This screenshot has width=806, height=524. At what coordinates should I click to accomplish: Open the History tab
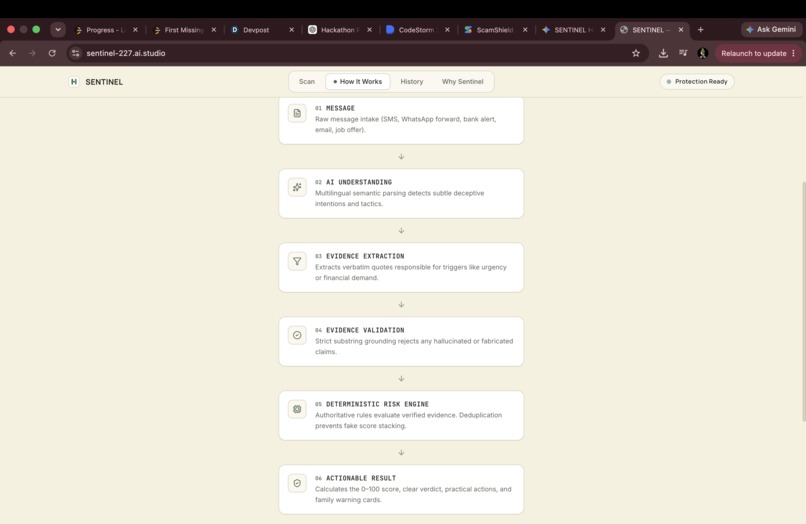pos(412,82)
